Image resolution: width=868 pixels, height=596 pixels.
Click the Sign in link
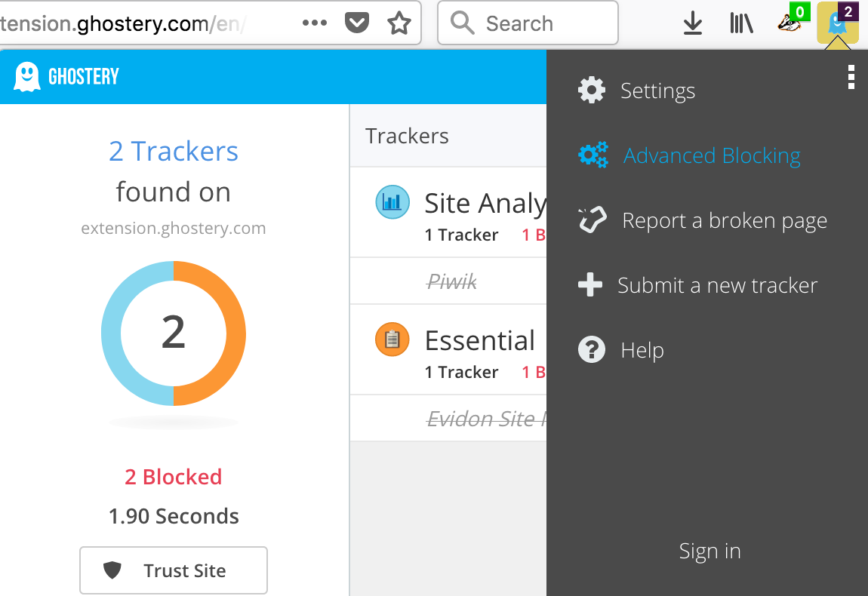point(709,551)
